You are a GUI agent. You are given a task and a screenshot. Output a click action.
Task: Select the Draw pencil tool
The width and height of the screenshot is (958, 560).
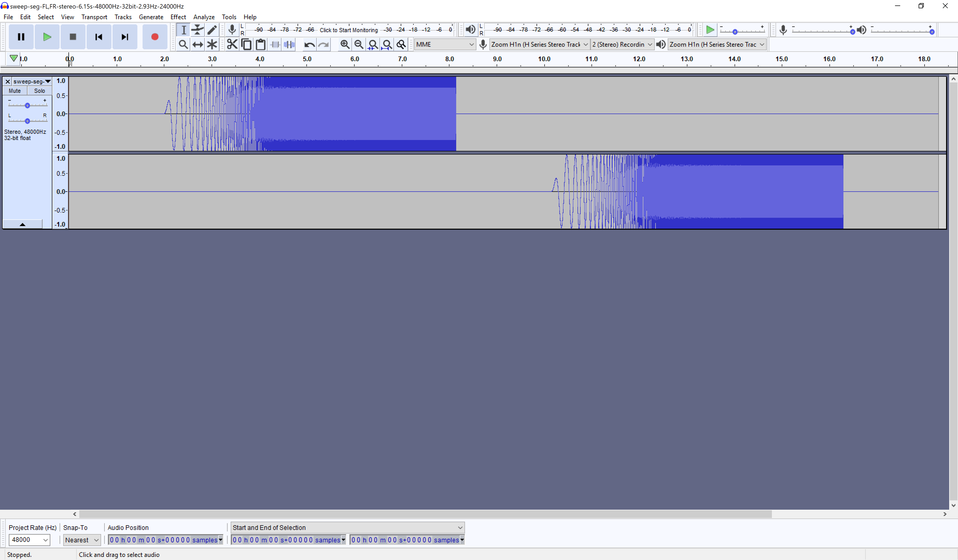click(x=212, y=30)
